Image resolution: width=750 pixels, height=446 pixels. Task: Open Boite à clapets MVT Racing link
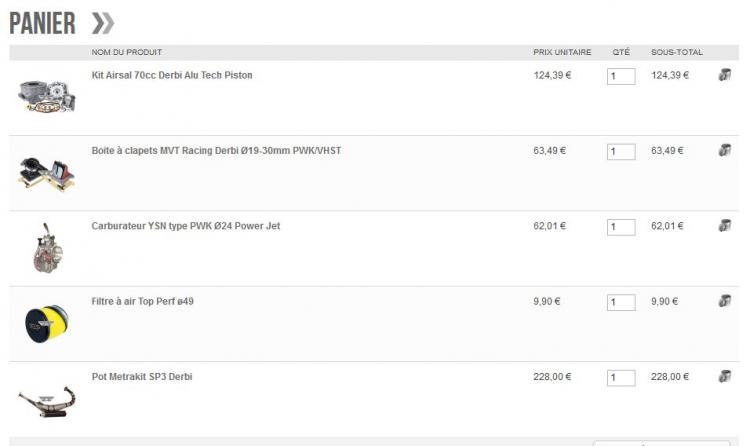pyautogui.click(x=216, y=150)
